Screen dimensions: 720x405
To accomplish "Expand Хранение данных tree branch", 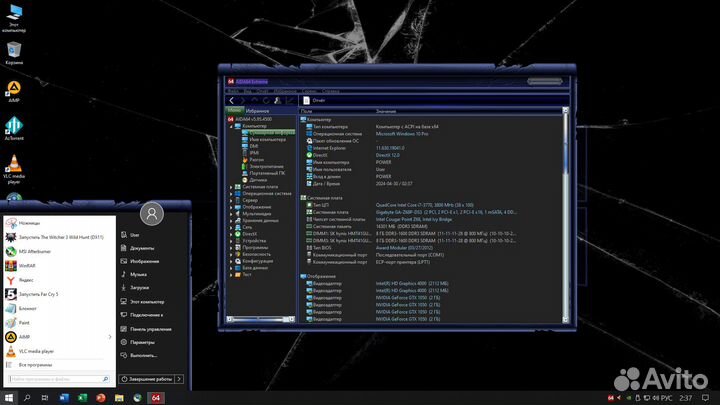I will pos(231,220).
